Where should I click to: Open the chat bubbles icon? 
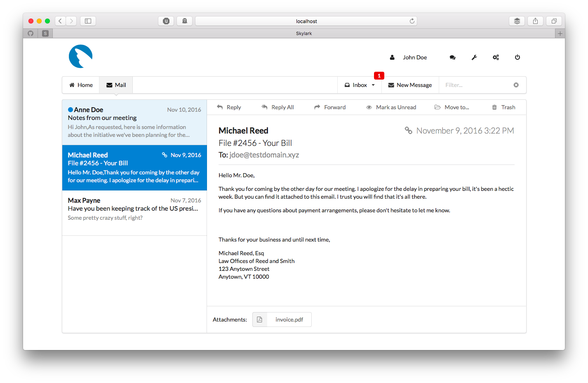coord(452,58)
